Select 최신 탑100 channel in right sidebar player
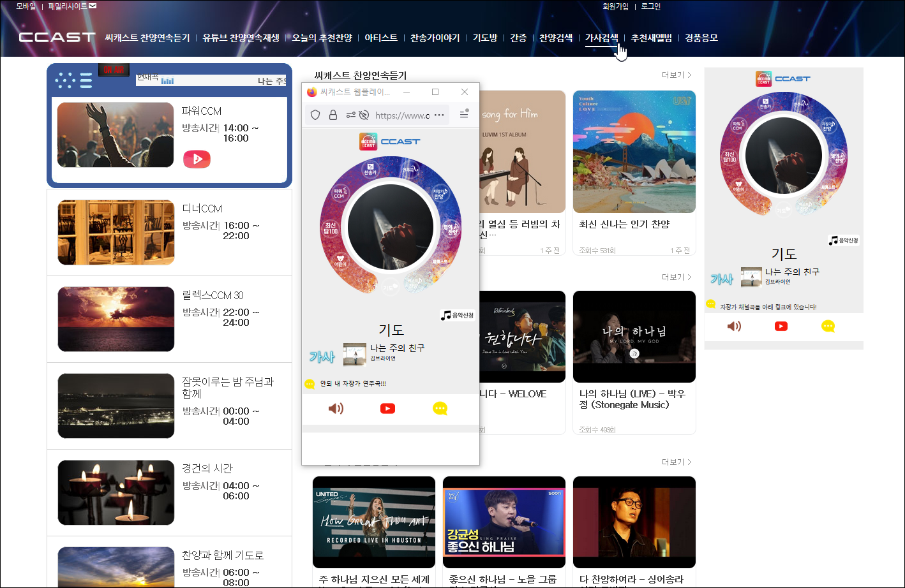 pyautogui.click(x=729, y=157)
